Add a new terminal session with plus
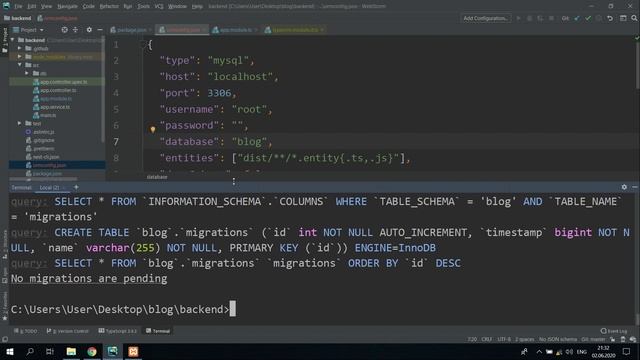Image resolution: width=640 pixels, height=360 pixels. tap(76, 187)
